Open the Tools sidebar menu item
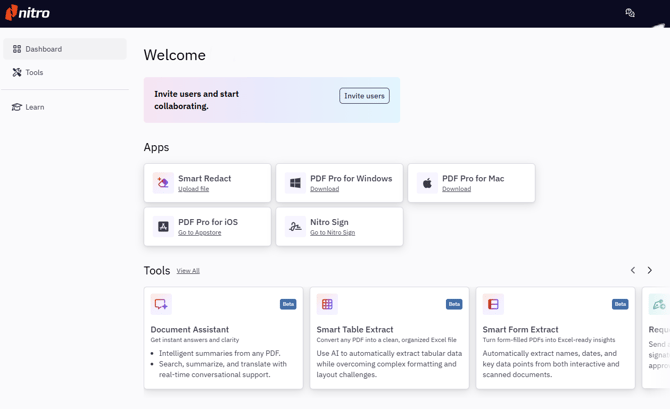The height and width of the screenshot is (409, 670). (65, 72)
